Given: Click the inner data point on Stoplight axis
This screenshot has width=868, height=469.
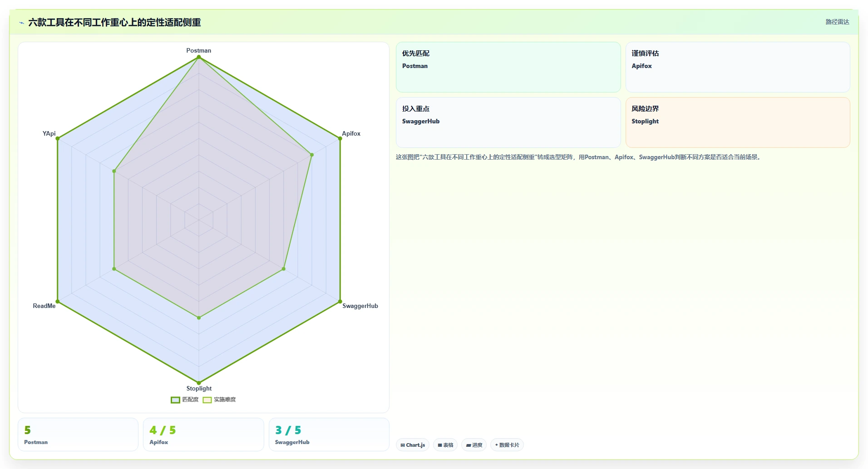Looking at the screenshot, I should coord(199,318).
